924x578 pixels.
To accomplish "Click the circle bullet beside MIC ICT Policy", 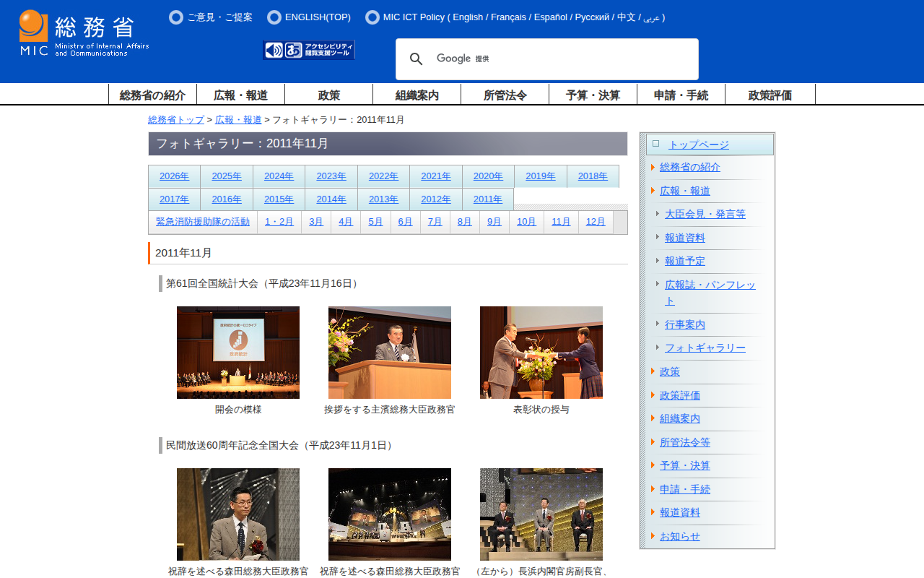I will [372, 17].
